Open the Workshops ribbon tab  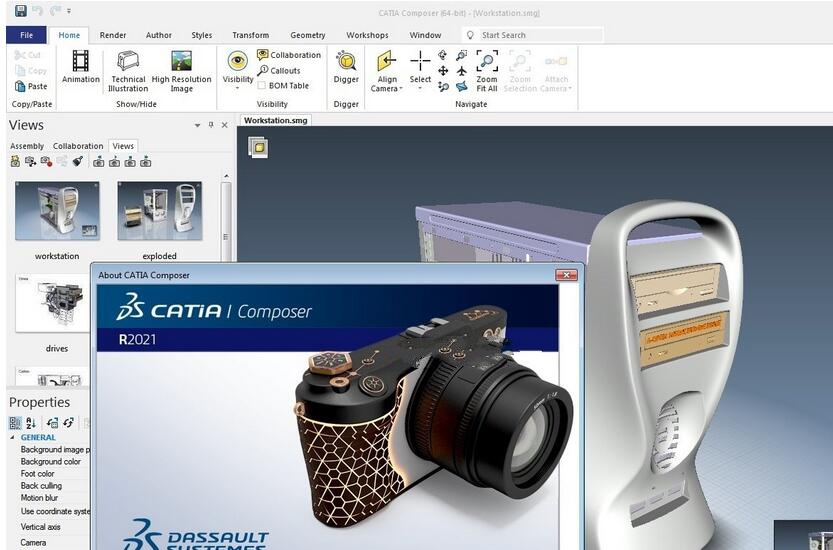(x=367, y=35)
